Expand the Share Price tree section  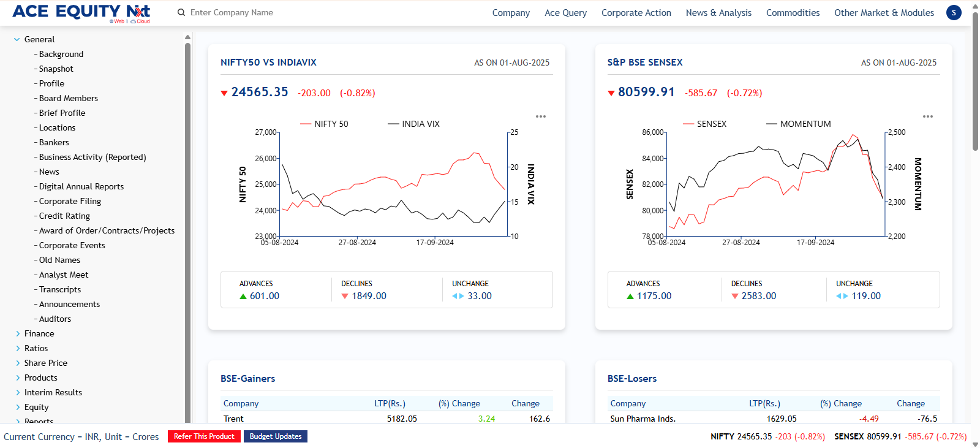tap(17, 363)
